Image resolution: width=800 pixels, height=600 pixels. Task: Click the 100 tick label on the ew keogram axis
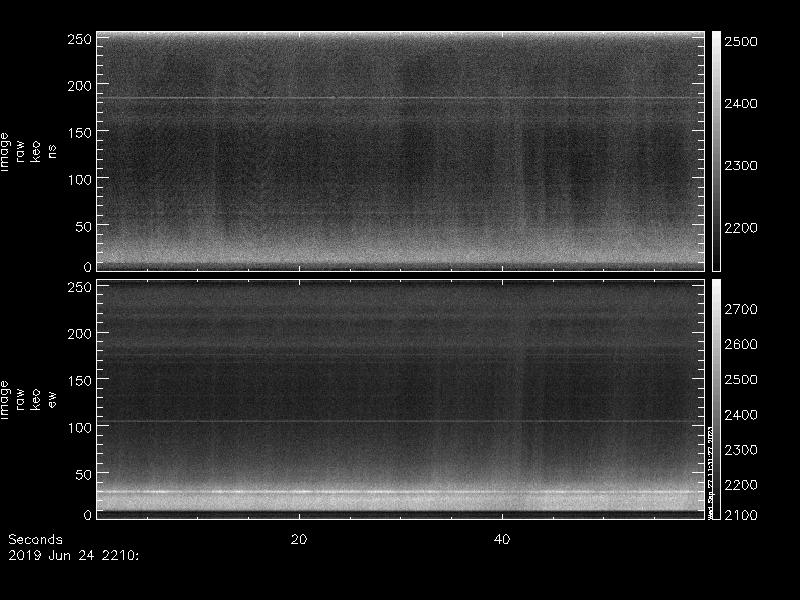click(80, 428)
